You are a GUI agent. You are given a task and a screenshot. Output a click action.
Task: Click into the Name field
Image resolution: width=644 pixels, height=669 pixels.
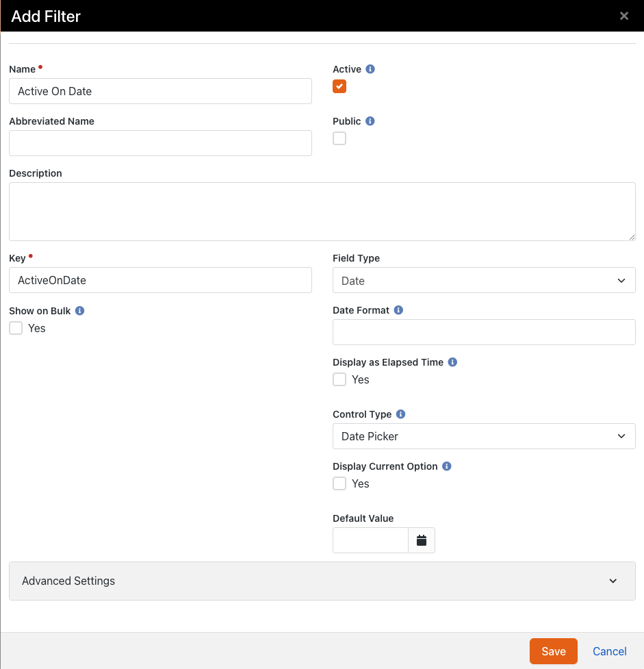tap(160, 91)
